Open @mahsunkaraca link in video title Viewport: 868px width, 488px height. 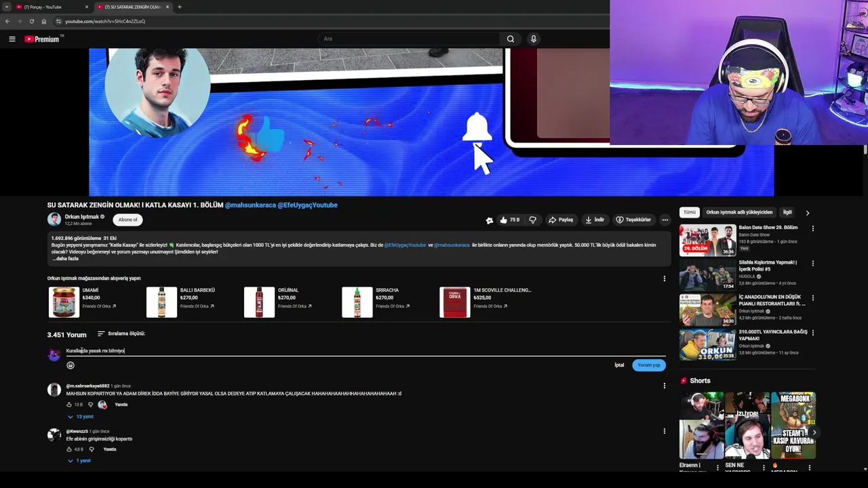click(250, 205)
